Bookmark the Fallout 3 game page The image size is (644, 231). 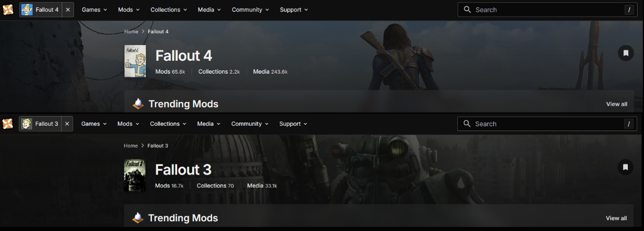pyautogui.click(x=625, y=167)
